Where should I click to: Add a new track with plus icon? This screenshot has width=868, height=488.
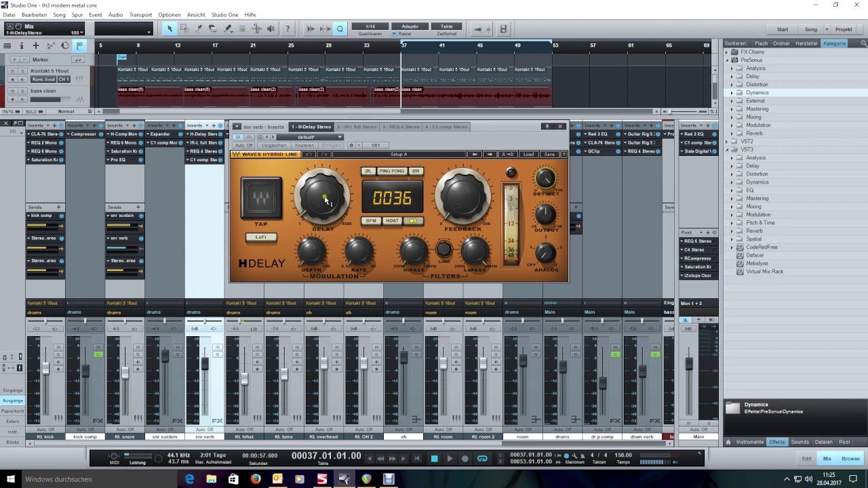point(36,45)
